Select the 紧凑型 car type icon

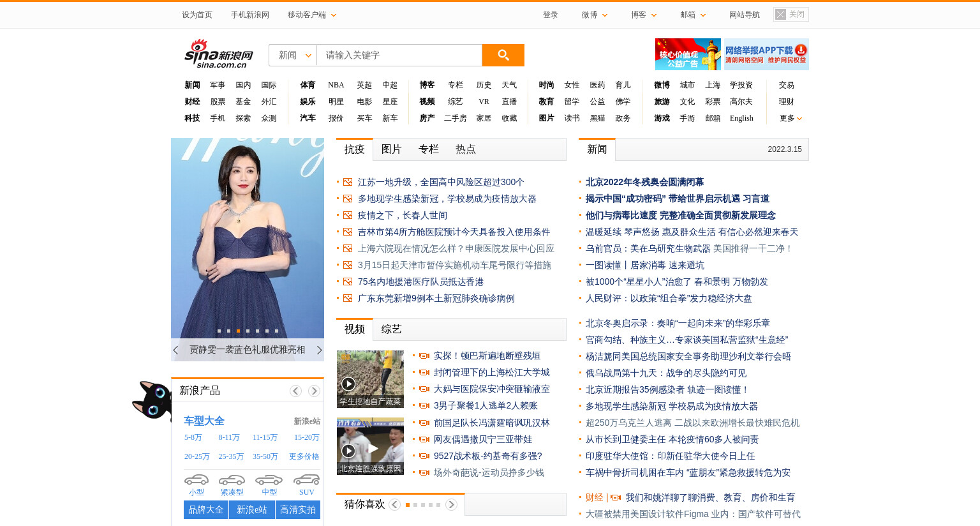pyautogui.click(x=232, y=479)
